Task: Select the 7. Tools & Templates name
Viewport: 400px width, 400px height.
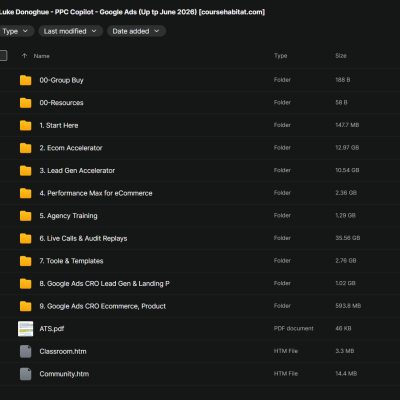Action: [71, 261]
